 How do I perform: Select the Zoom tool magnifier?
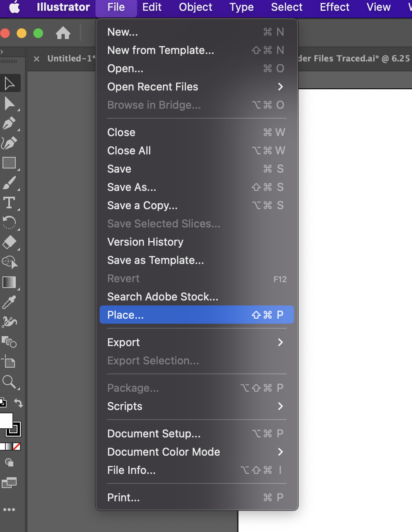tap(9, 382)
